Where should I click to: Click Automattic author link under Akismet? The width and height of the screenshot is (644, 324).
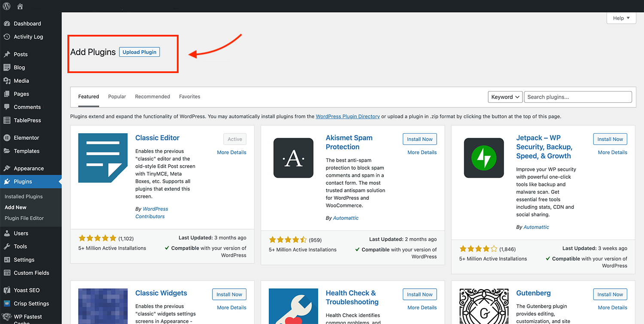coord(346,218)
